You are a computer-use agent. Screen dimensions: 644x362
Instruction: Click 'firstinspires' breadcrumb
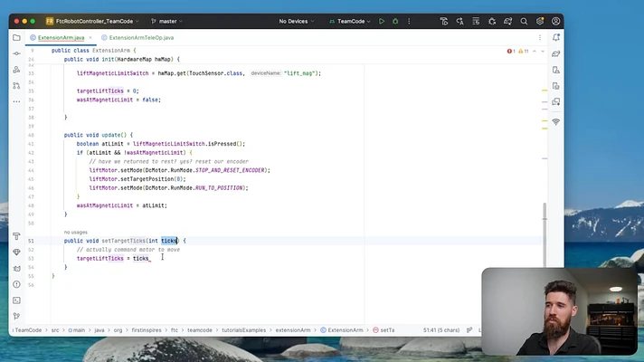pos(147,330)
